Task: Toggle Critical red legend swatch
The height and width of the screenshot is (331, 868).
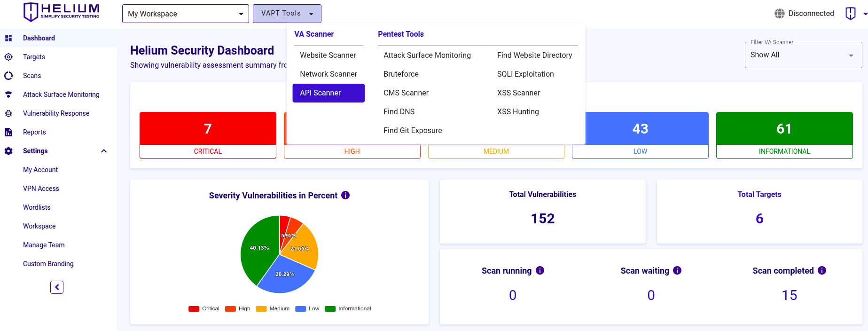Action: (194, 309)
